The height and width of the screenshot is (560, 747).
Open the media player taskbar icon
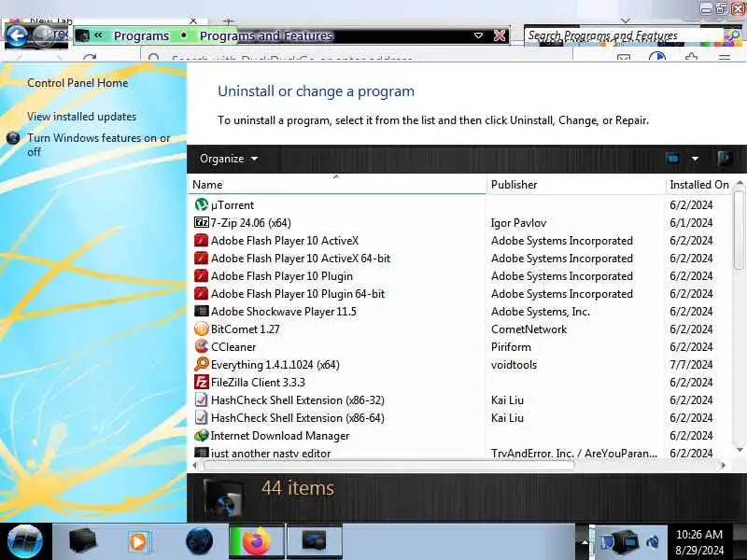coord(138,541)
